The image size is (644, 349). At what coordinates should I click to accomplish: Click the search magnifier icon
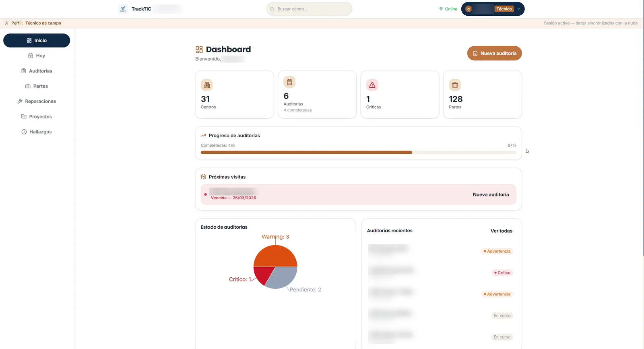click(272, 9)
